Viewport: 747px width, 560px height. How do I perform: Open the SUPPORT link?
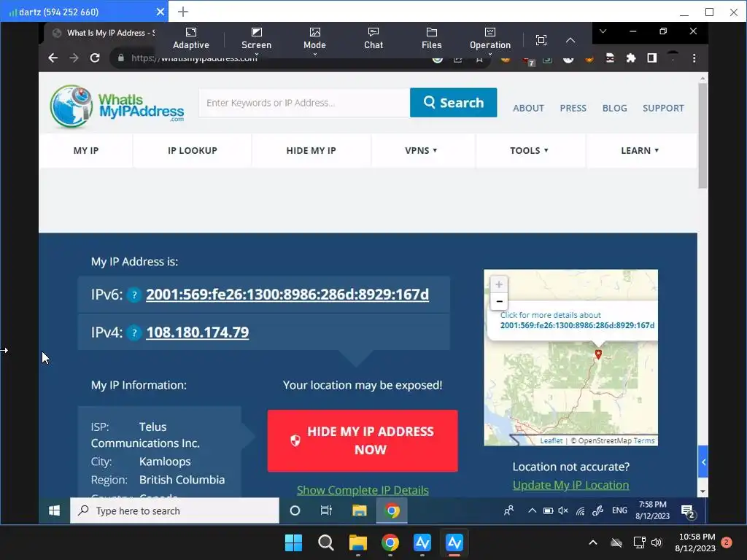point(662,108)
